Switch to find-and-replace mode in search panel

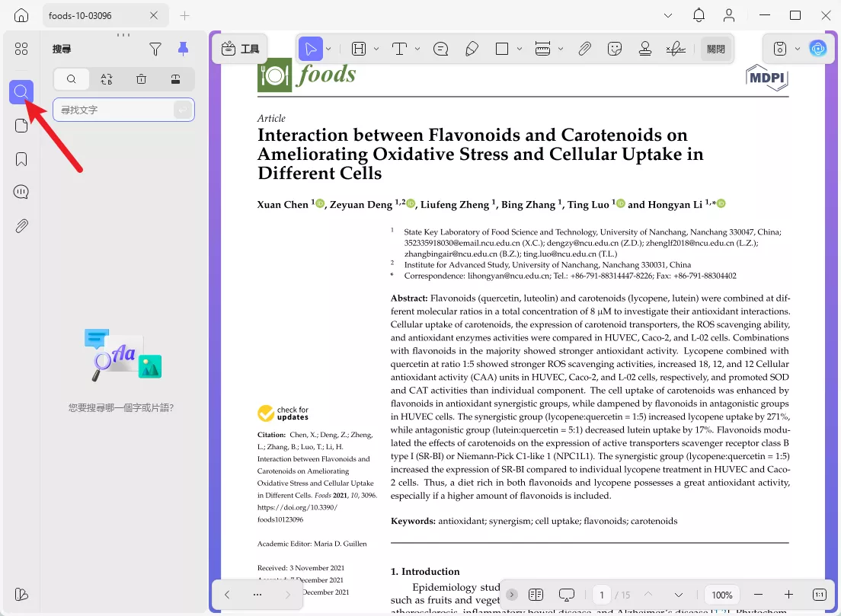click(x=107, y=79)
